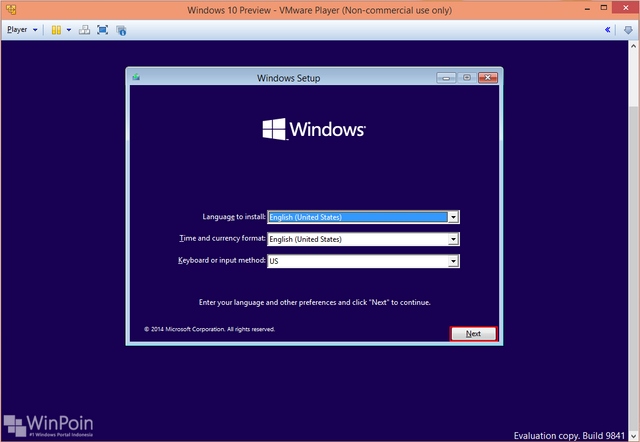The height and width of the screenshot is (442, 640).
Task: Close the VMware Player window
Action: point(626,8)
